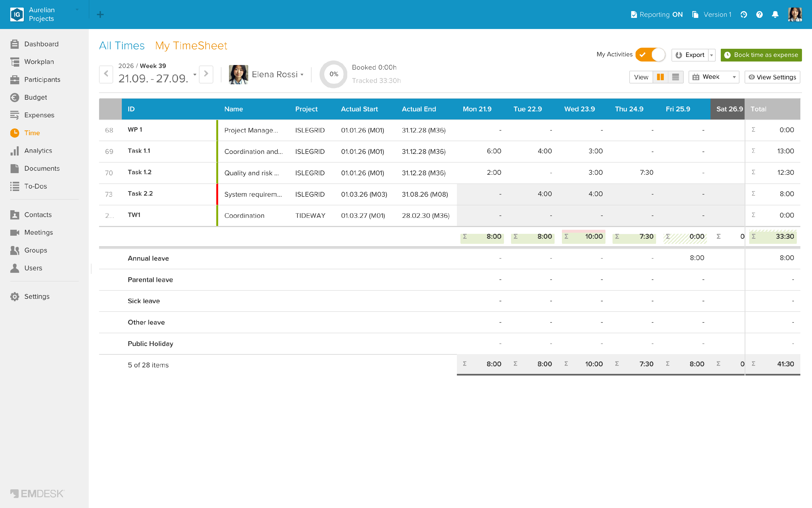Go to previous week
The image size is (812, 508).
(x=106, y=74)
